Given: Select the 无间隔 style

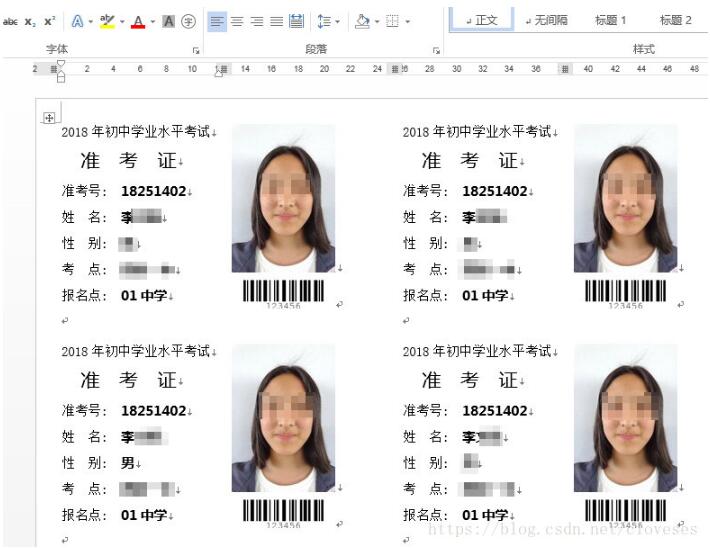Looking at the screenshot, I should pos(546,20).
